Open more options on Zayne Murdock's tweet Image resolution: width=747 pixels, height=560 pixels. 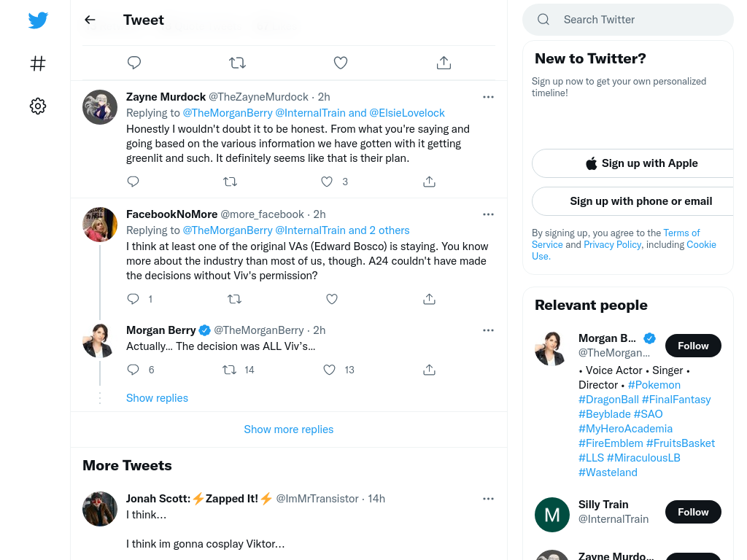(x=488, y=97)
